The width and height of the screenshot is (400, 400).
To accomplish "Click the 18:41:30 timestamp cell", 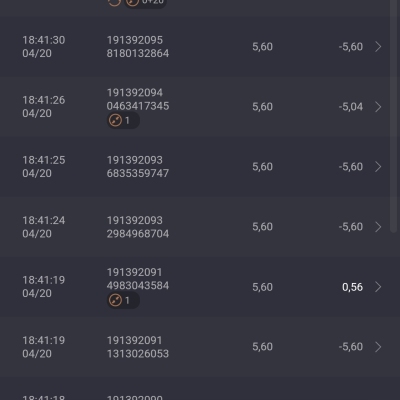I will pos(44,47).
